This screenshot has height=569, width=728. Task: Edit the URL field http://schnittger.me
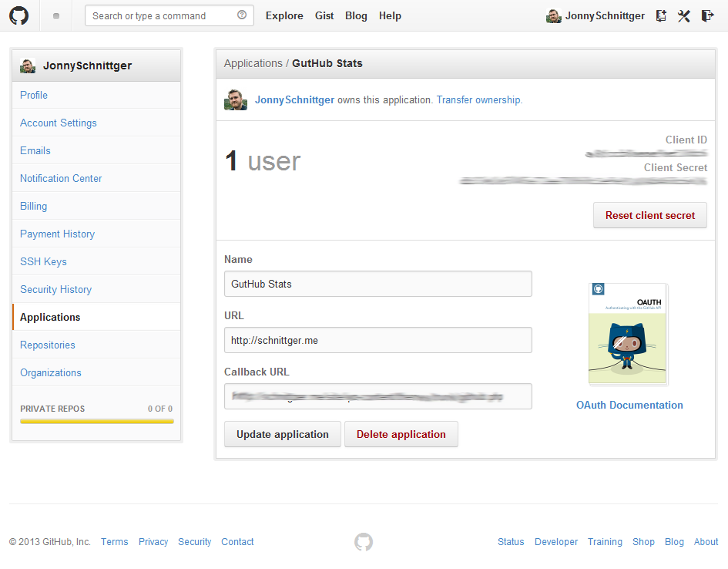(x=378, y=340)
